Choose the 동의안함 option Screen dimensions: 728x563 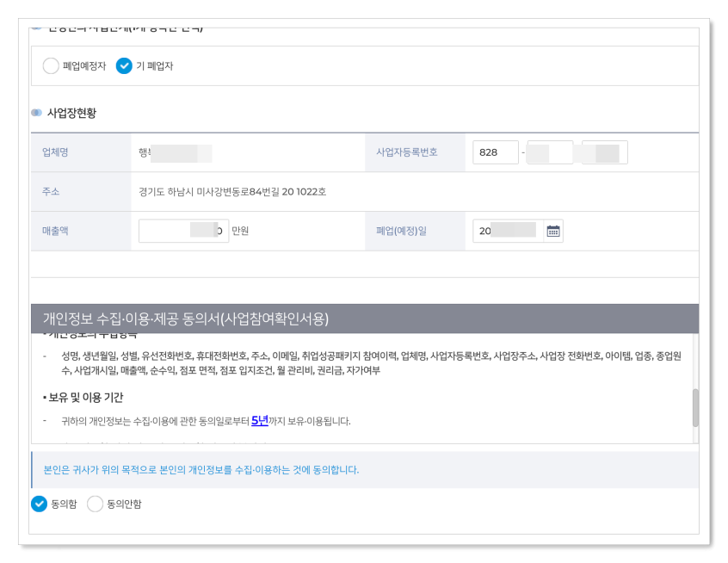[x=93, y=504]
